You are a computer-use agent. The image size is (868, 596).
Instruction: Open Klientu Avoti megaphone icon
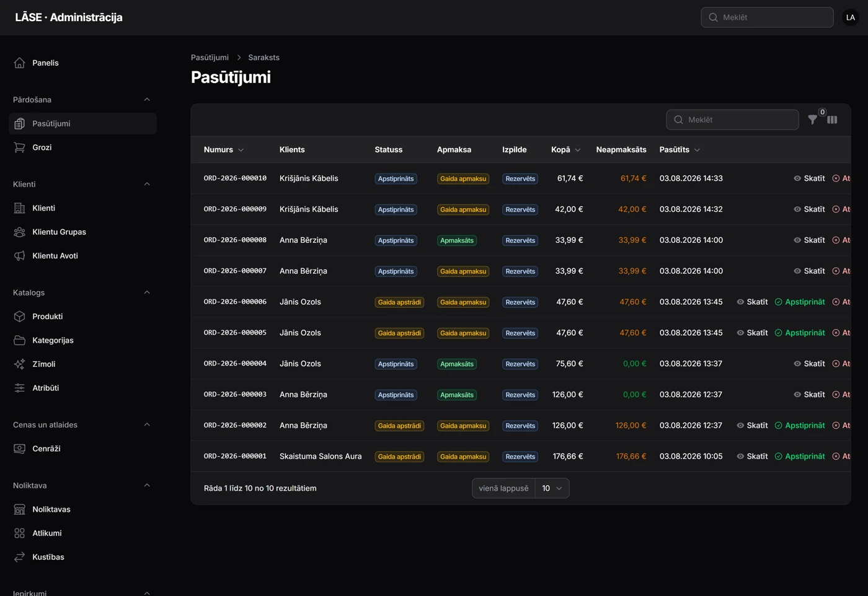pyautogui.click(x=20, y=256)
